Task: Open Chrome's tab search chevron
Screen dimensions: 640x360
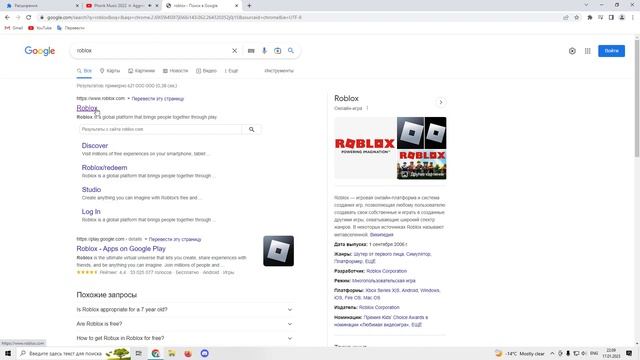Action: tap(586, 5)
